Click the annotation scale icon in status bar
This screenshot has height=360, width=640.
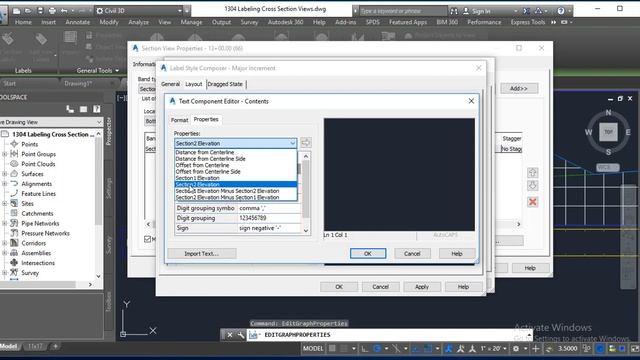[472, 349]
